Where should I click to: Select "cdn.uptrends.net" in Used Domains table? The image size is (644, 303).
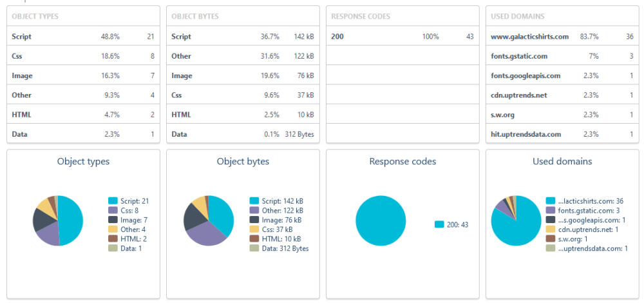[518, 95]
